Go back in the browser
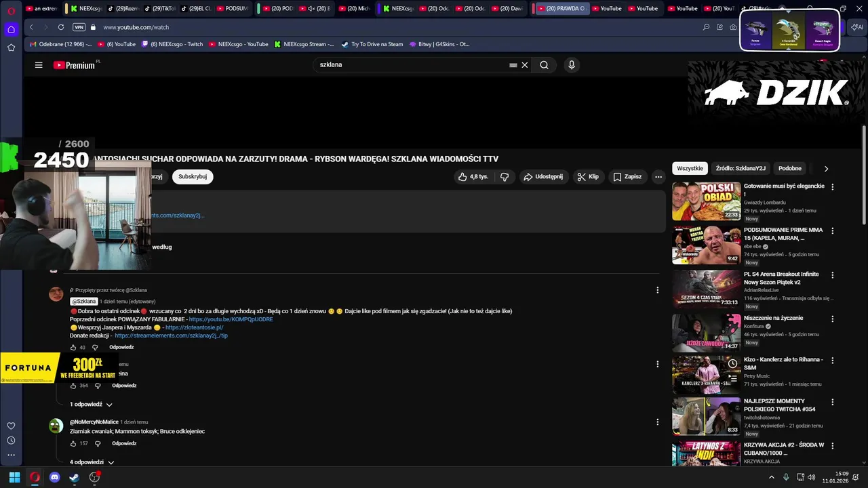868x488 pixels. [31, 27]
